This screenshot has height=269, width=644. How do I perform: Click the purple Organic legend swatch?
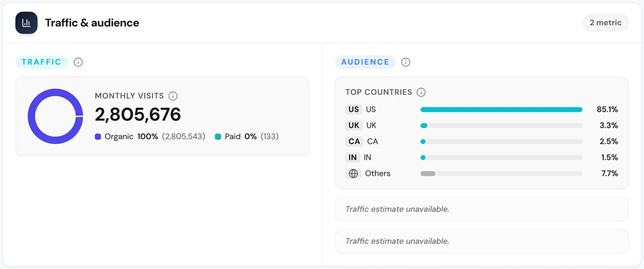pos(98,137)
